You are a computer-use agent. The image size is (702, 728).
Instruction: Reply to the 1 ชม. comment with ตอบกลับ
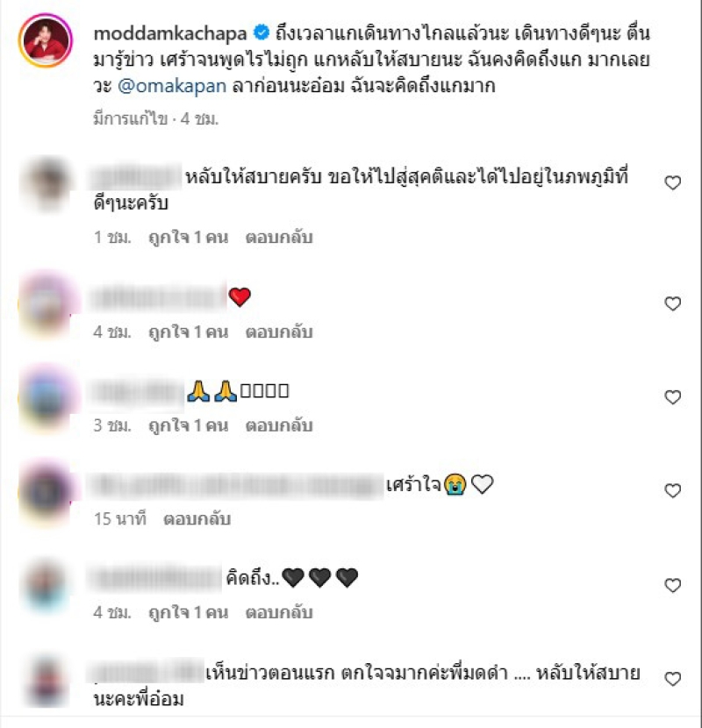tap(279, 238)
